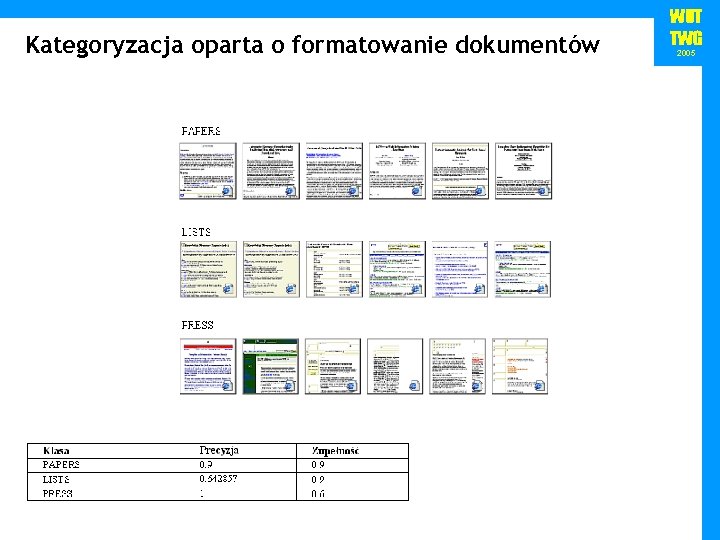The image size is (720, 540).
Task: Open the sixth thumbnail in the LISTS row
Action: 523,269
